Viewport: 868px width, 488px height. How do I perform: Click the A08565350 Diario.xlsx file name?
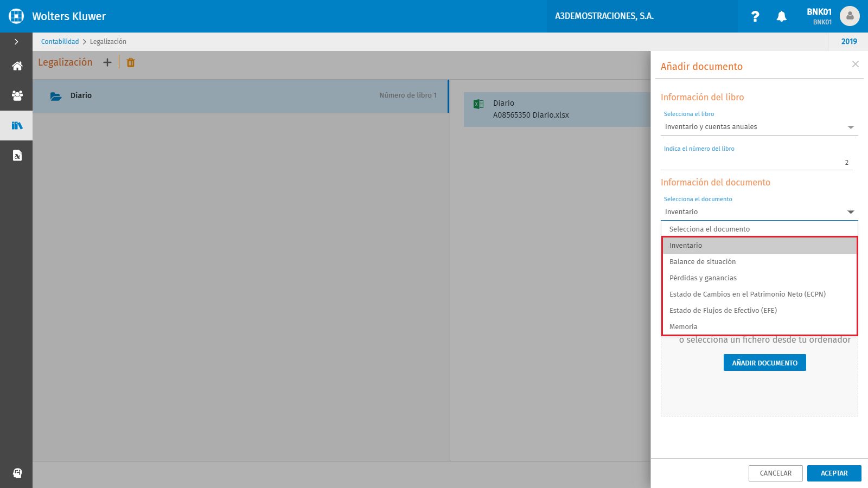coord(531,115)
